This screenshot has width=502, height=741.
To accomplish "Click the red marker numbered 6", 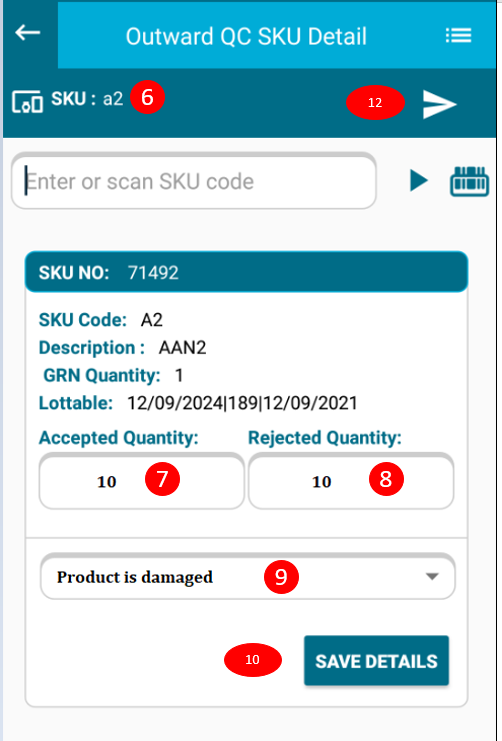I will coord(147,97).
